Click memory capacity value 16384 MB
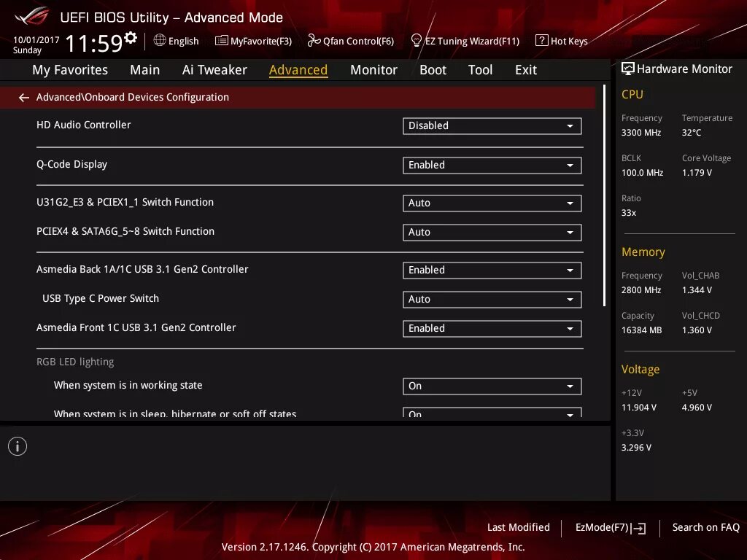Image resolution: width=747 pixels, height=560 pixels. [x=641, y=330]
